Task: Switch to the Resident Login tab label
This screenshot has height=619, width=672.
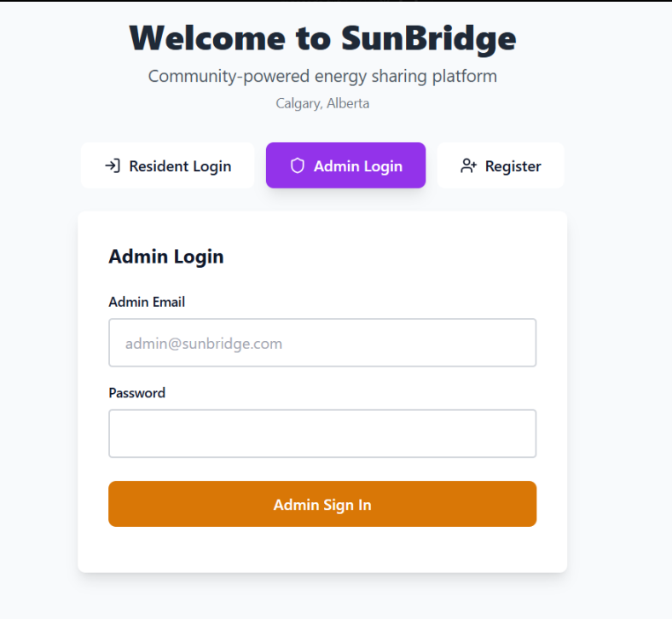Action: click(x=180, y=166)
